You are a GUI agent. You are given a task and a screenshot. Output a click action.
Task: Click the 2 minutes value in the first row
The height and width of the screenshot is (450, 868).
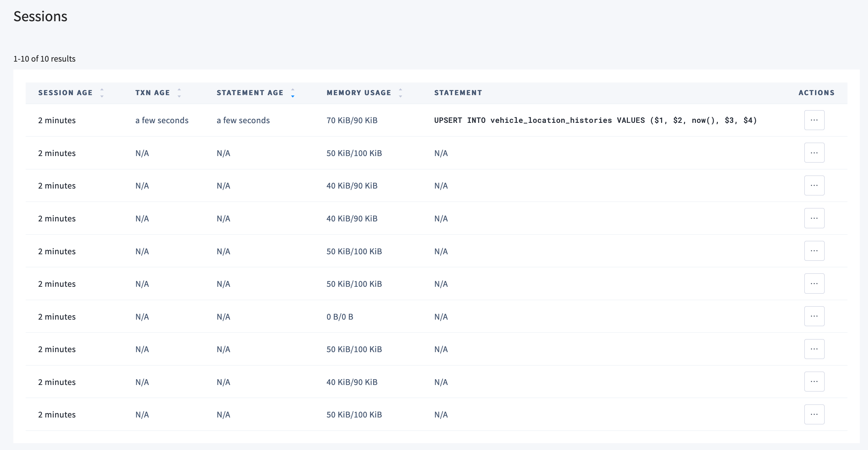(57, 120)
